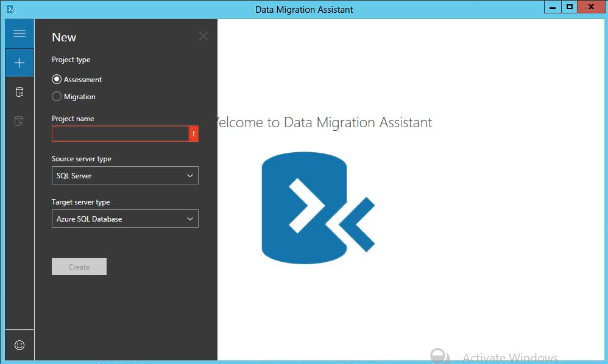Click the Data Migration Assistant title bar icon
The width and height of the screenshot is (608, 364).
click(11, 9)
